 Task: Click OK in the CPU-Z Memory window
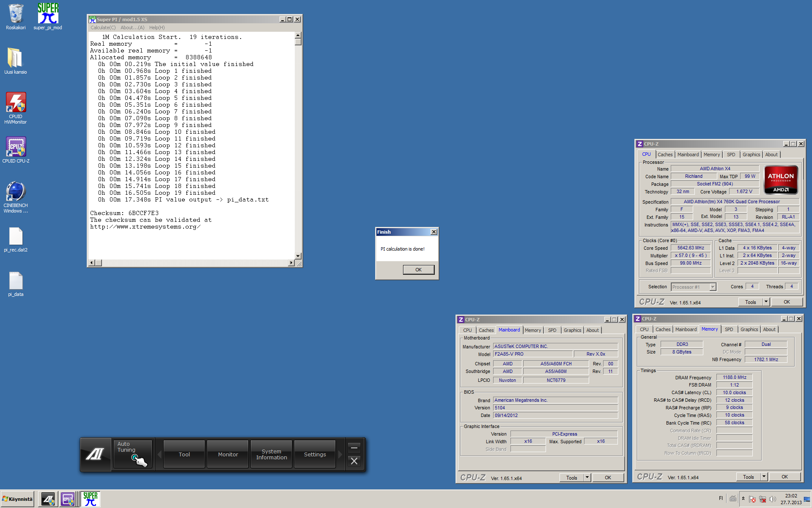click(785, 477)
